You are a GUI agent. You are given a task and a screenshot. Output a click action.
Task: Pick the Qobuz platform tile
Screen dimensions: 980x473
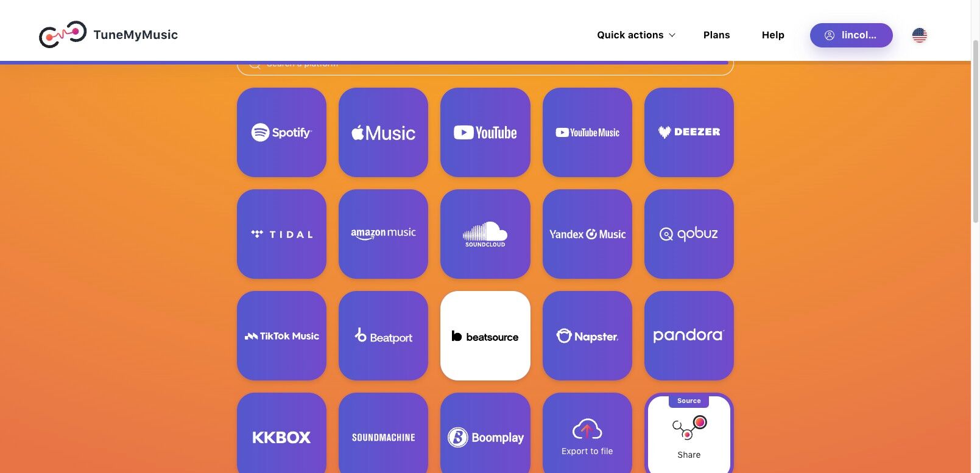689,234
